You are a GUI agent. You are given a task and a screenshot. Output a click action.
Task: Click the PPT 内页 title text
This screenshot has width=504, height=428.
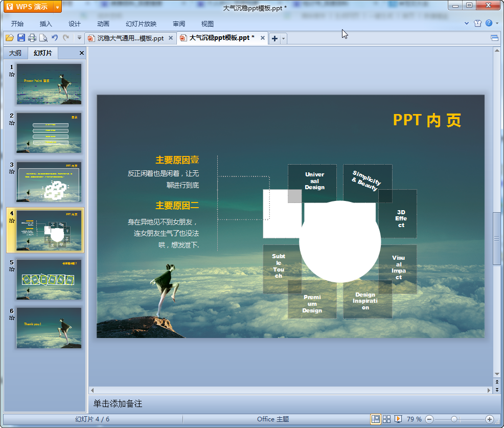pos(427,120)
